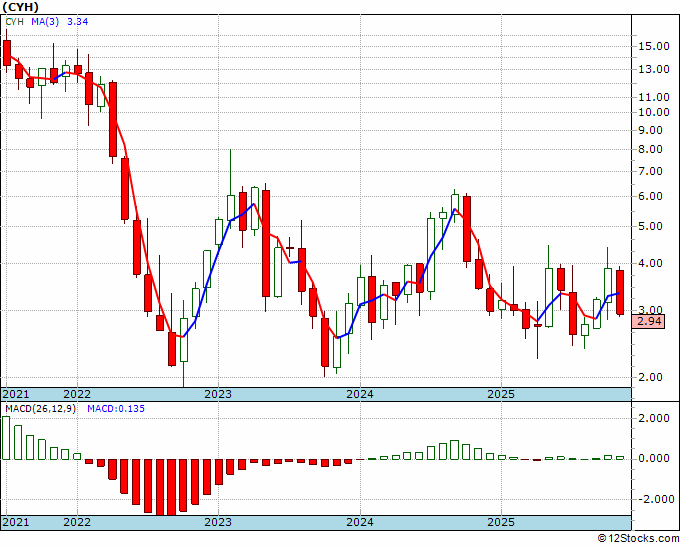Click the (CYH) chart title
This screenshot has height=546, width=680.
[x=20, y=7]
